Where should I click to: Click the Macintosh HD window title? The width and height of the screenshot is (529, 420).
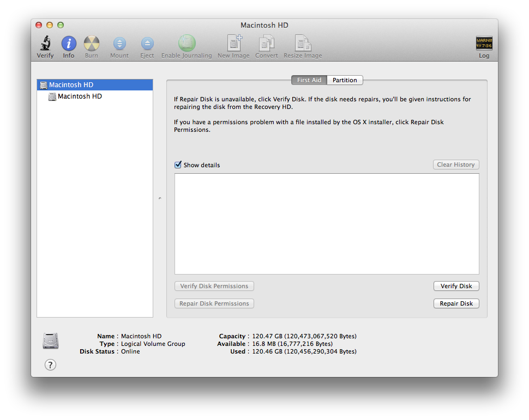[x=264, y=25]
